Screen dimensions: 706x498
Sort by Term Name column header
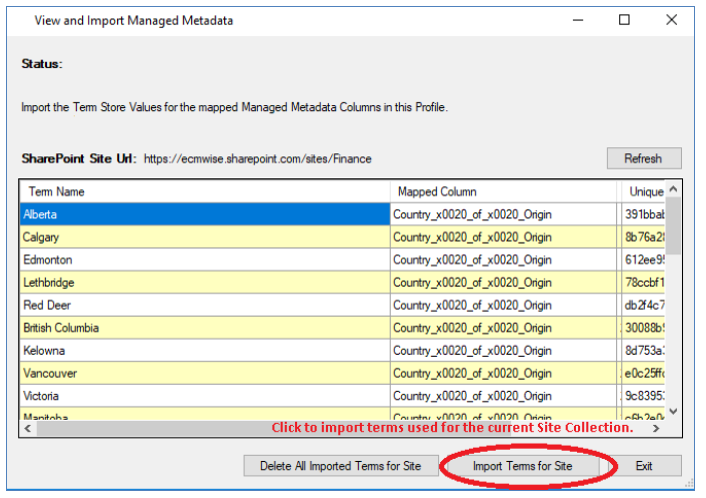pos(204,191)
